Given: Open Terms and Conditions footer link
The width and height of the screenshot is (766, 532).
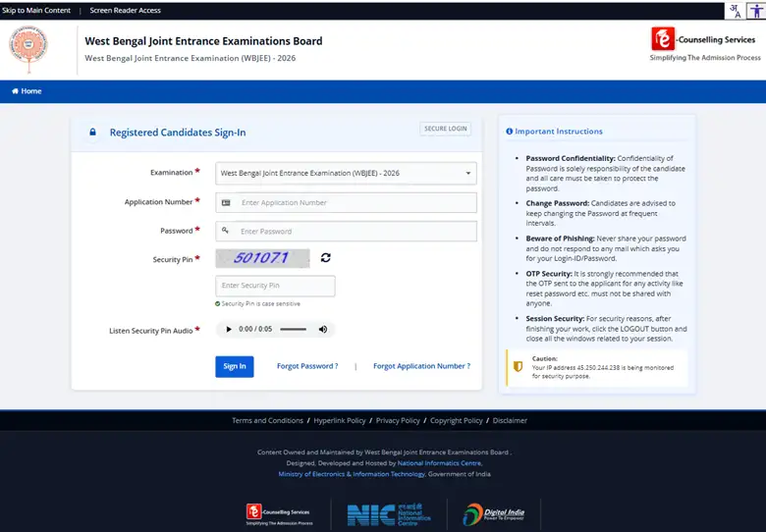Looking at the screenshot, I should point(267,421).
